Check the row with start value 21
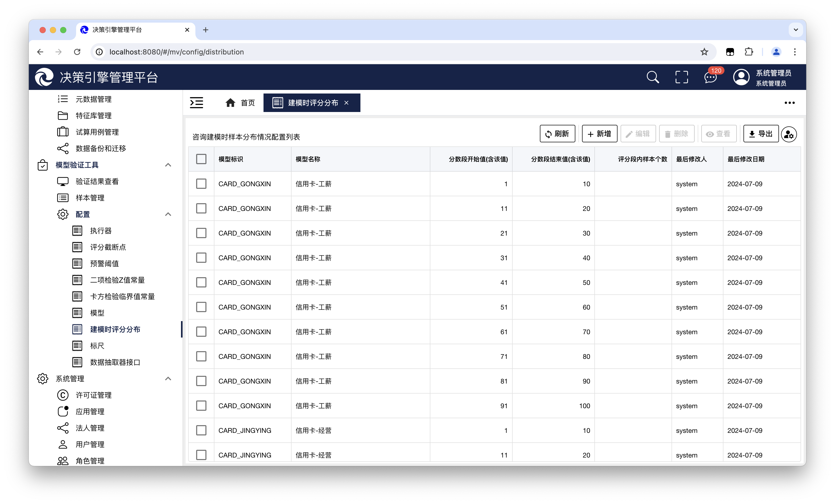This screenshot has width=835, height=504. point(201,233)
